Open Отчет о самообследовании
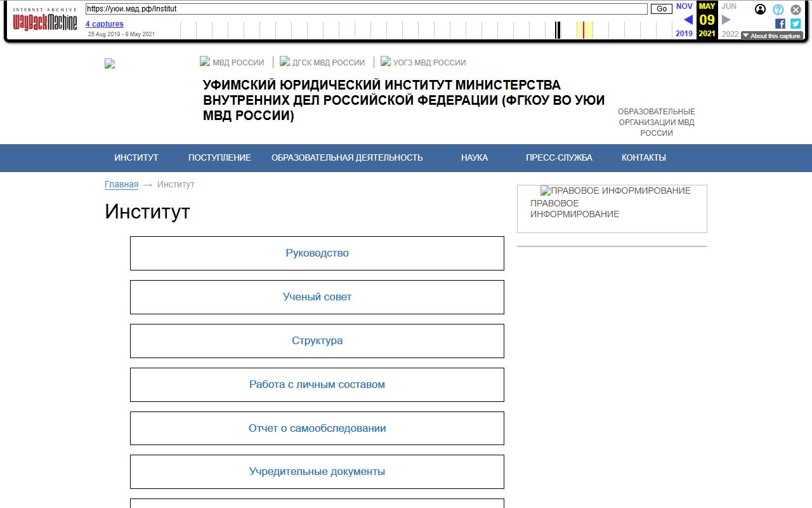This screenshot has height=508, width=812. (x=317, y=429)
